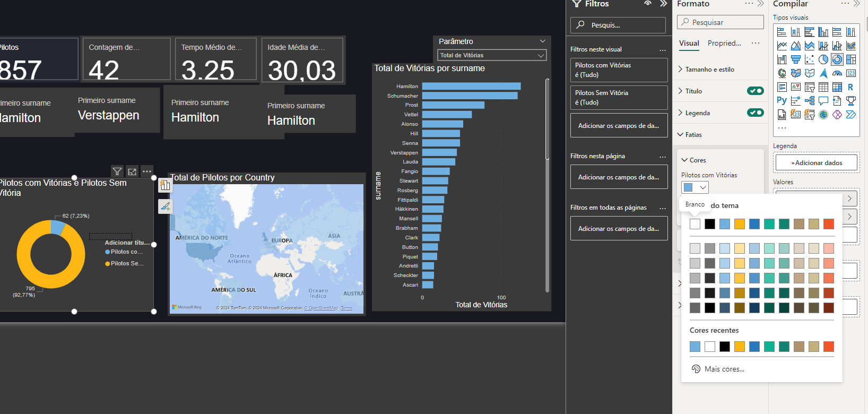Image resolution: width=868 pixels, height=414 pixels.
Task: Turn off the Título toggle
Action: click(x=756, y=91)
